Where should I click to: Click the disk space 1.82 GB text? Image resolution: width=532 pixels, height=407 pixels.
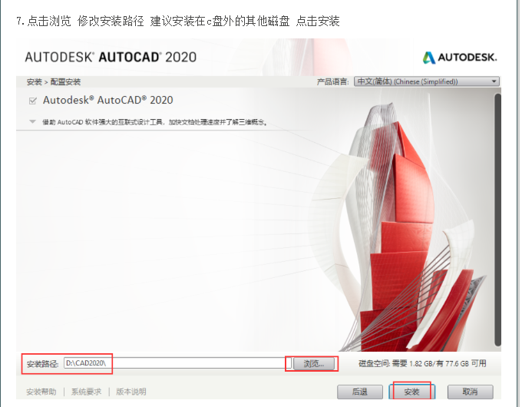tap(422, 363)
